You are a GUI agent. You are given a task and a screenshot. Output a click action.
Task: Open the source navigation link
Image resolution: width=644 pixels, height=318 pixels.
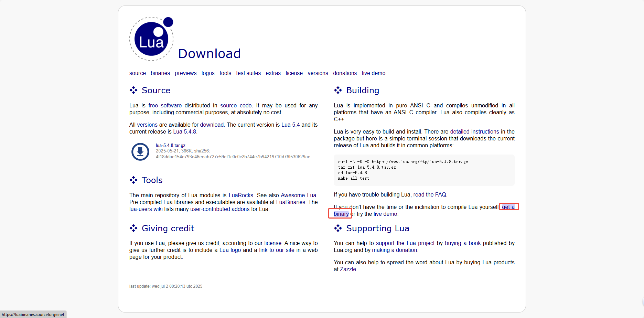(x=138, y=73)
